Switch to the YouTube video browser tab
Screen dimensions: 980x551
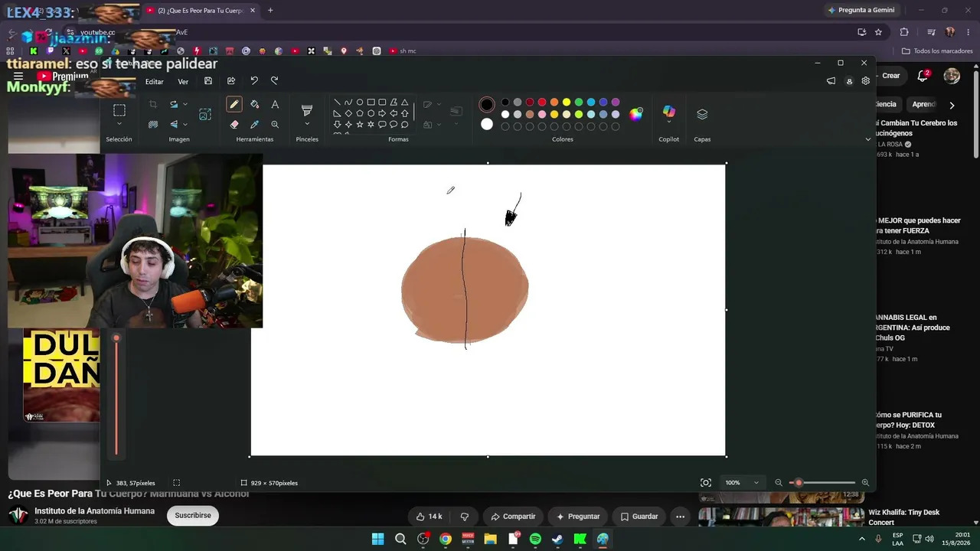(x=201, y=11)
